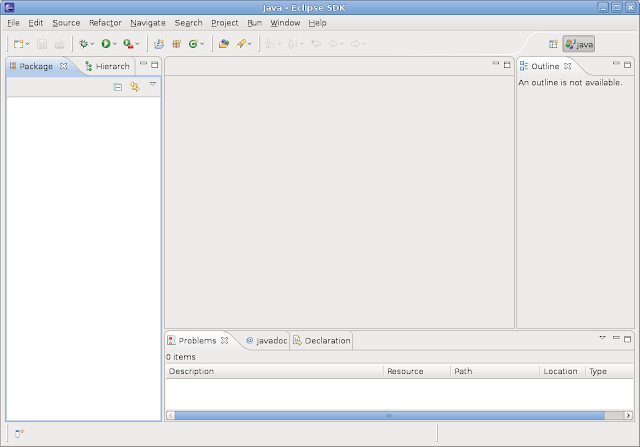Maximize the editor area
This screenshot has height=447, width=640.
point(507,64)
